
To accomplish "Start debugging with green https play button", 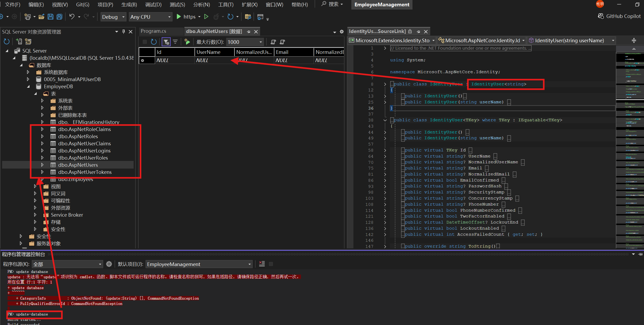I will [x=179, y=17].
